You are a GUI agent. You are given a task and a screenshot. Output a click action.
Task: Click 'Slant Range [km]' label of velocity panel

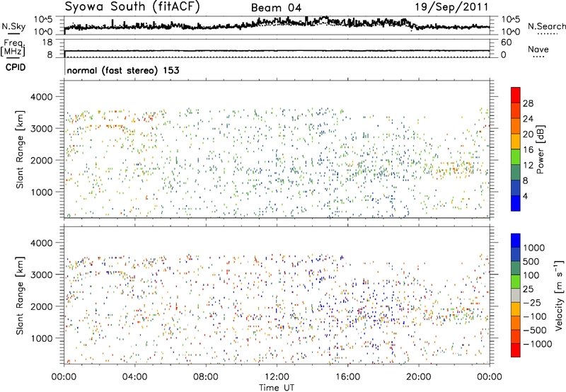(x=20, y=296)
